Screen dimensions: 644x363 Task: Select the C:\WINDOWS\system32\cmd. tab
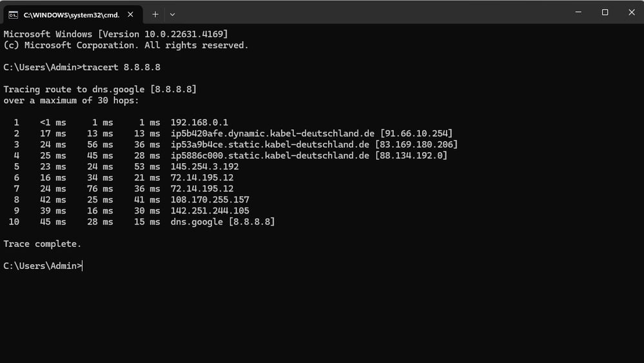coord(71,14)
